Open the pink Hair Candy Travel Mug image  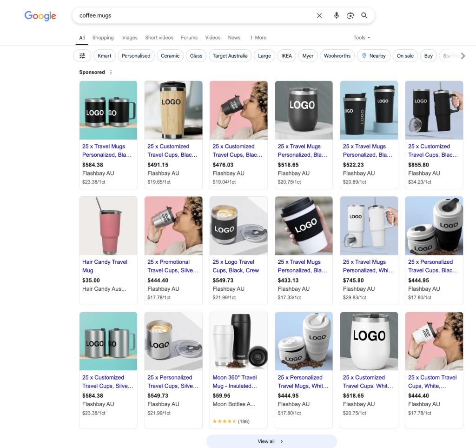[108, 226]
